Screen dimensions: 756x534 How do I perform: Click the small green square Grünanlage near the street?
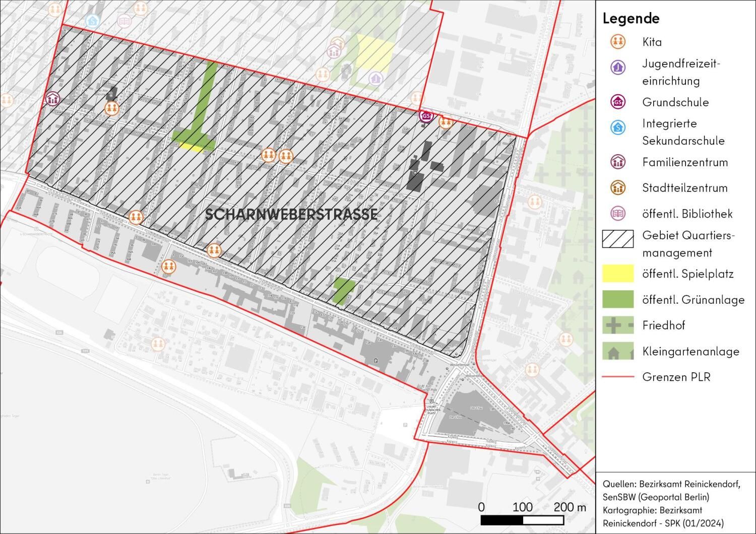click(344, 291)
